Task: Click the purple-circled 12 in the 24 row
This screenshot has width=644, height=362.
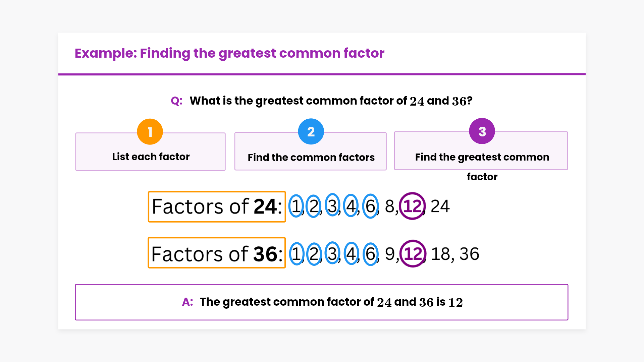Action: [x=412, y=206]
